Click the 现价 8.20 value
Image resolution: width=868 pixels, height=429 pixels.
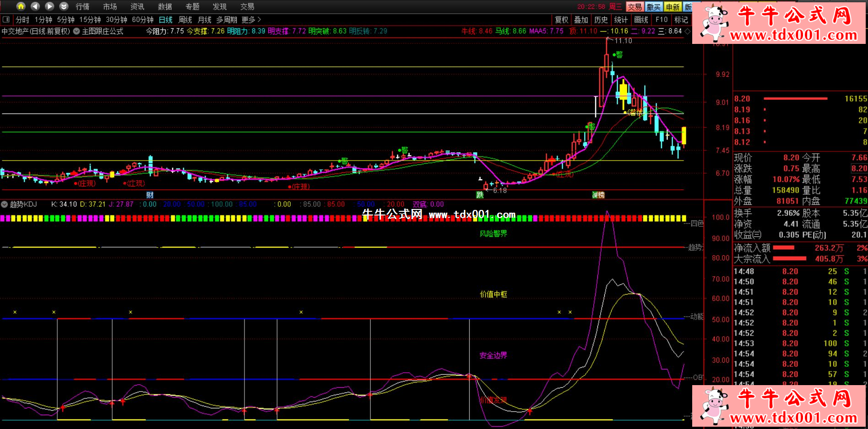click(x=791, y=157)
